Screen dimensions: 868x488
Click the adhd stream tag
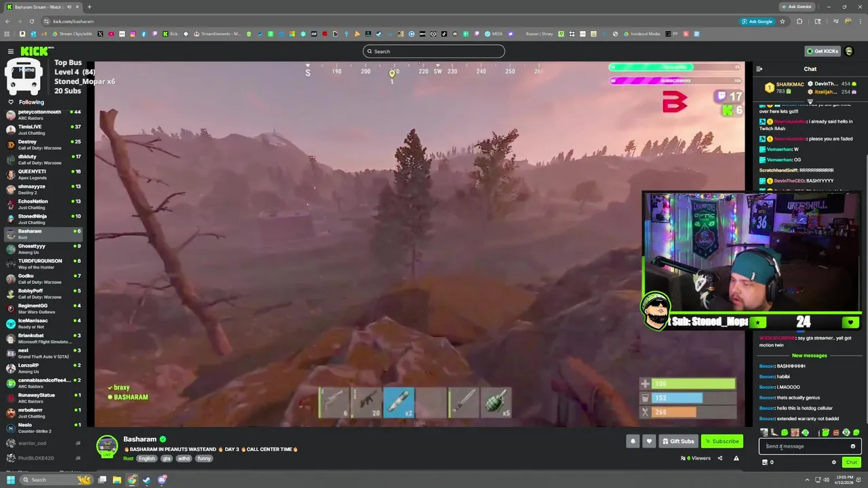click(x=184, y=459)
